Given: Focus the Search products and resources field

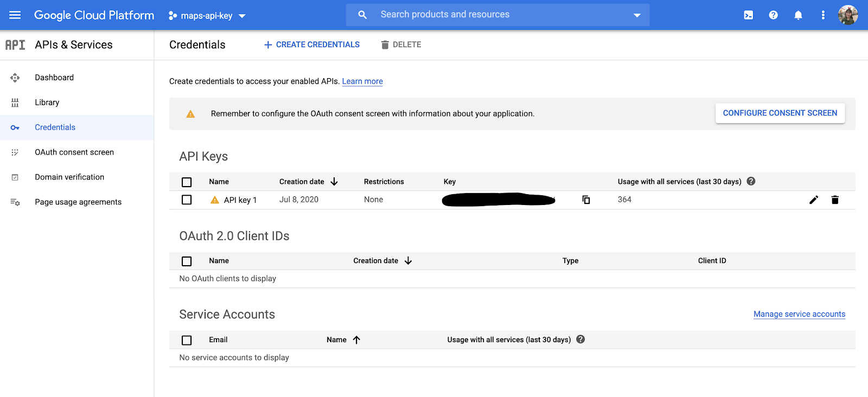Looking at the screenshot, I should pyautogui.click(x=497, y=15).
